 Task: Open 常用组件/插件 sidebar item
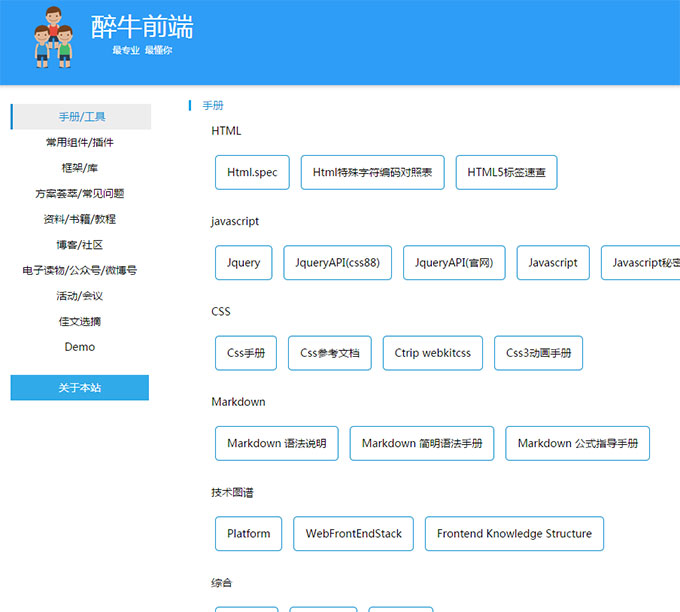80,142
